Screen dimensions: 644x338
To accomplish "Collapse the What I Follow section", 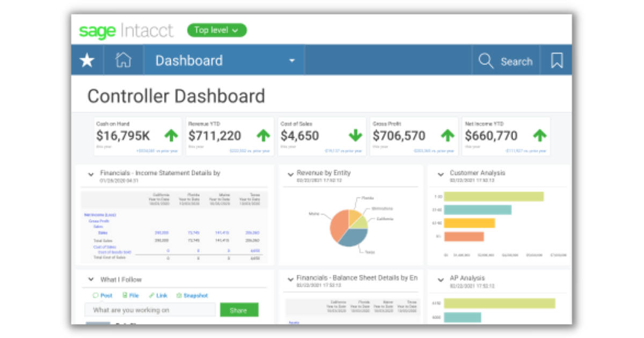I will 90,279.
